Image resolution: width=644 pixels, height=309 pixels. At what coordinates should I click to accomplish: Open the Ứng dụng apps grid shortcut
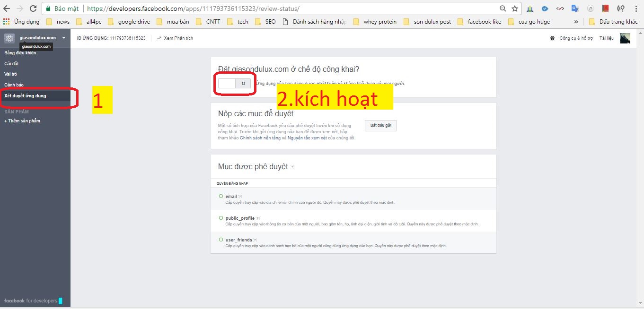point(21,22)
